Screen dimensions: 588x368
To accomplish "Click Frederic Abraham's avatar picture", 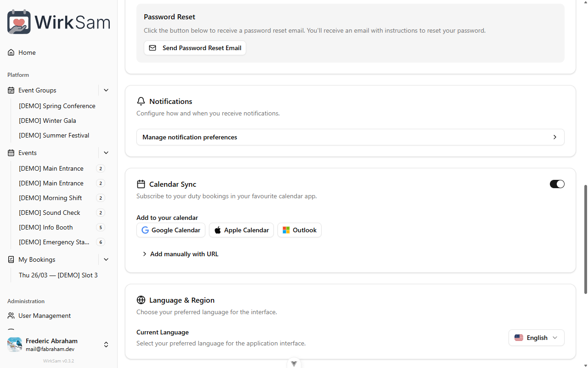I will [x=15, y=345].
